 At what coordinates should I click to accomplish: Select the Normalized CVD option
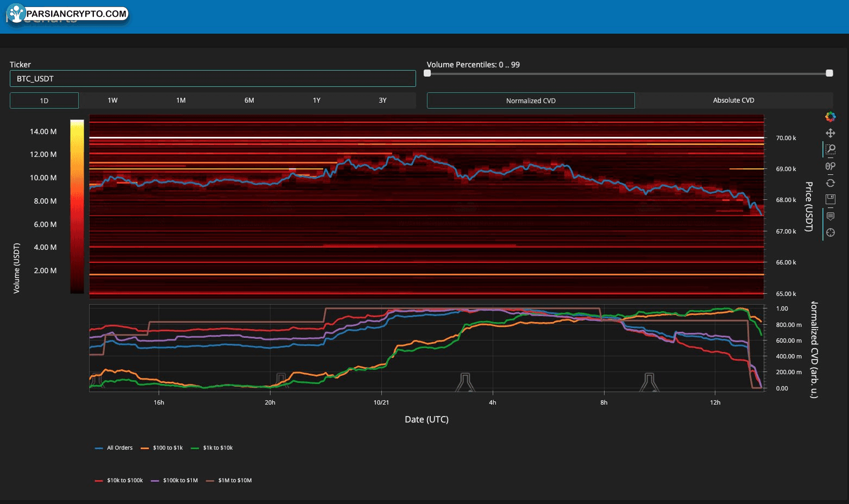(x=531, y=100)
